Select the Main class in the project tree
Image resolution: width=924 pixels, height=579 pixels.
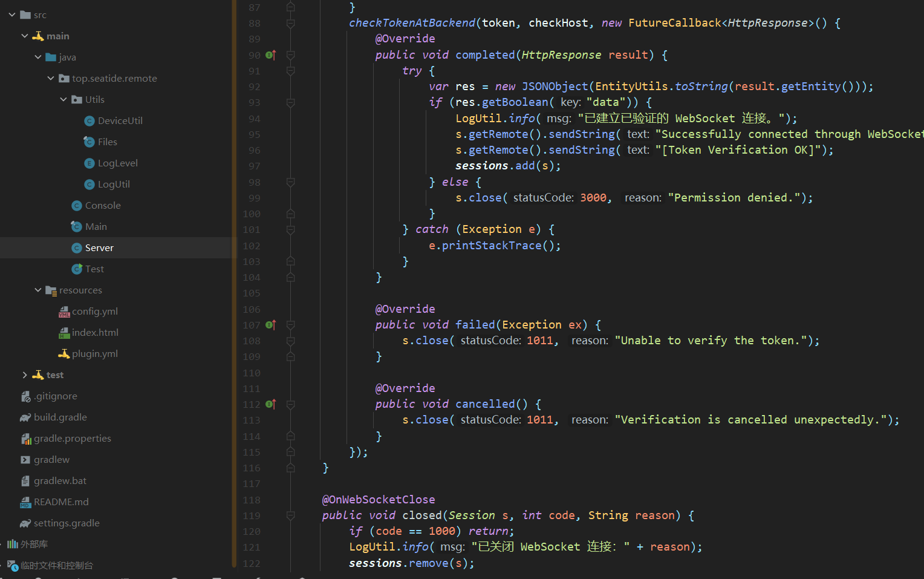click(x=97, y=226)
